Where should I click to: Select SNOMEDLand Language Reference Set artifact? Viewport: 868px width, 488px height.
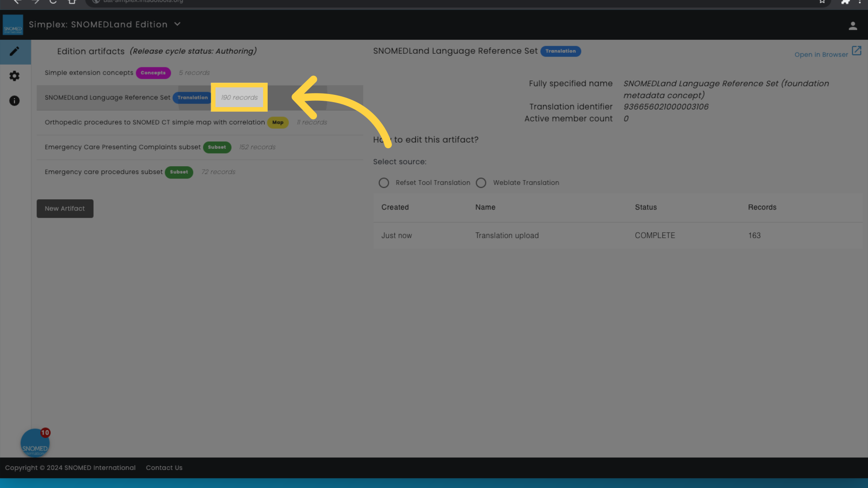(x=199, y=98)
